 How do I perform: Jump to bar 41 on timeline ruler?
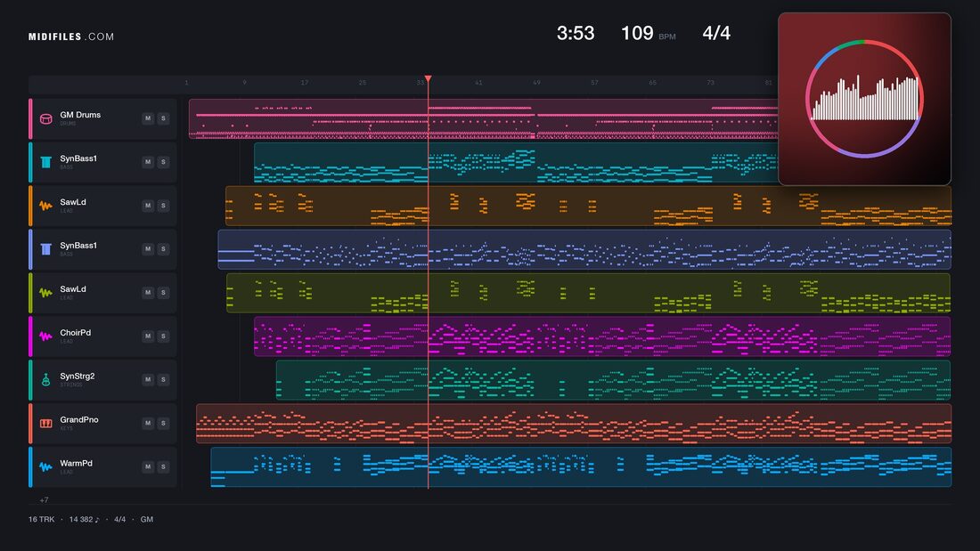point(478,83)
